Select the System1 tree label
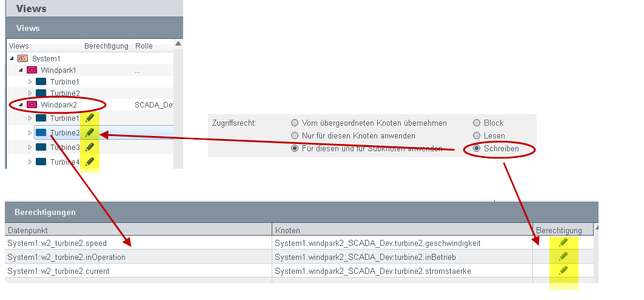Viewport: 644px width, 300px height. coord(47,58)
